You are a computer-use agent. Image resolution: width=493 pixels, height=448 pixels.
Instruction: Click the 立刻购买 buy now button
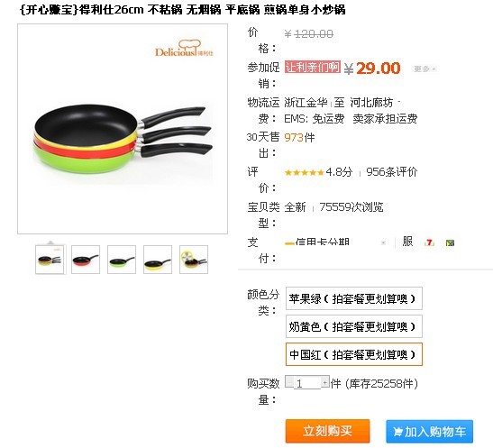pos(327,431)
